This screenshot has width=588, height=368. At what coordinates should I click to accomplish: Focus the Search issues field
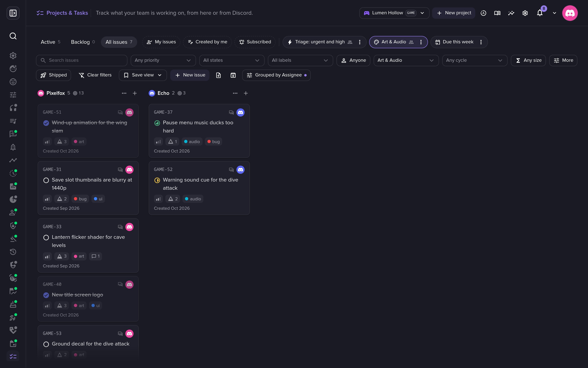coord(82,60)
